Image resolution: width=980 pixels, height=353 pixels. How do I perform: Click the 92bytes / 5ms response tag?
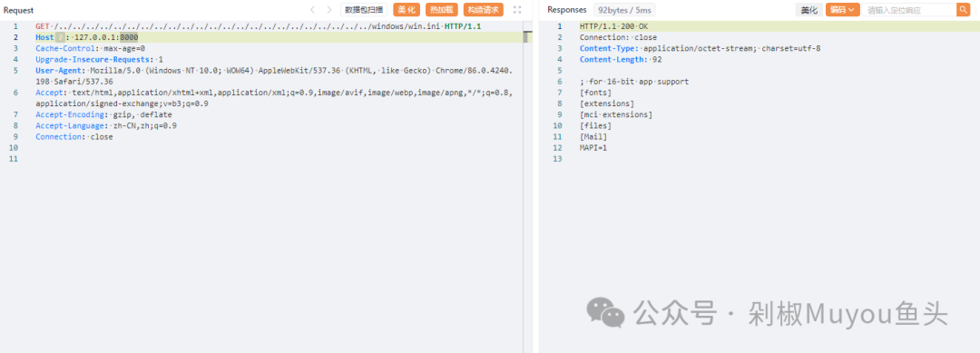point(624,10)
